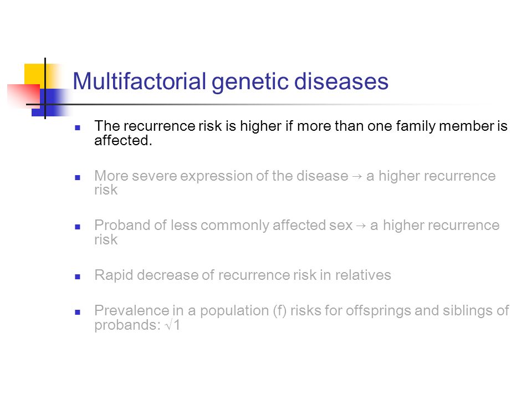Click the "Multifactorial genetic diseases" slide title
The width and height of the screenshot is (532, 399).
pos(231,81)
